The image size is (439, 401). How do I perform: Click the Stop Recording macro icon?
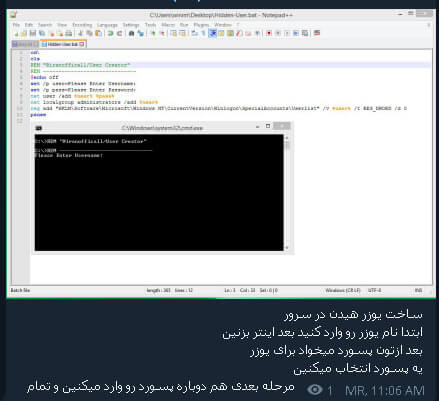[x=277, y=33]
